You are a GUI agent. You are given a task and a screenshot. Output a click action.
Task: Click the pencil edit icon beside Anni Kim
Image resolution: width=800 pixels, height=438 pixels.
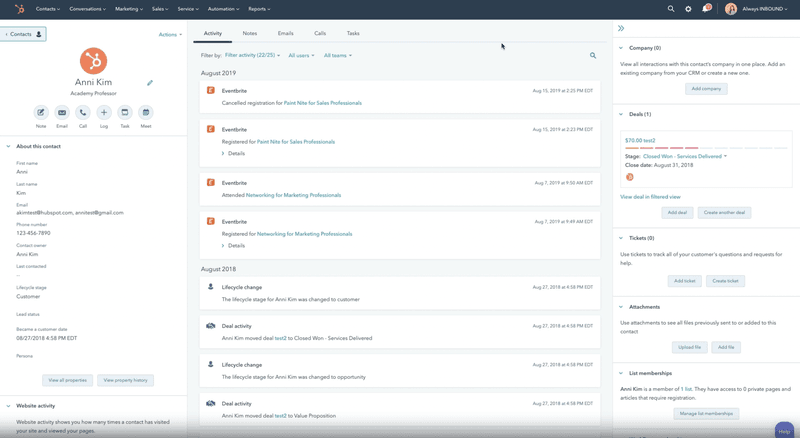[150, 83]
